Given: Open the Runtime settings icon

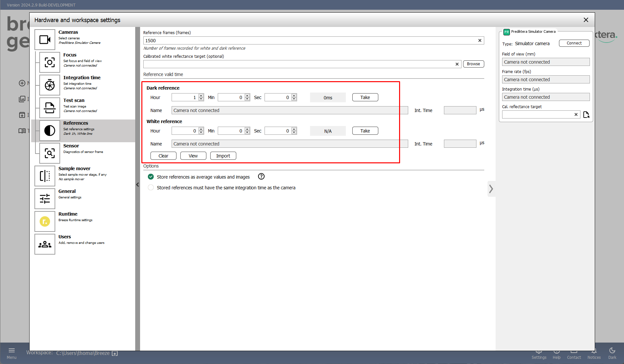Looking at the screenshot, I should click(45, 221).
